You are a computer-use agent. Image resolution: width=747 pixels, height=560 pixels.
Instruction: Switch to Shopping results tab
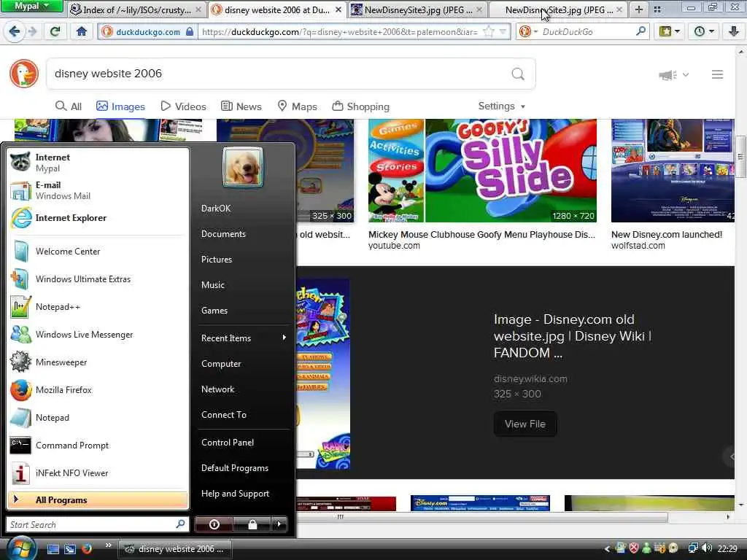click(360, 106)
